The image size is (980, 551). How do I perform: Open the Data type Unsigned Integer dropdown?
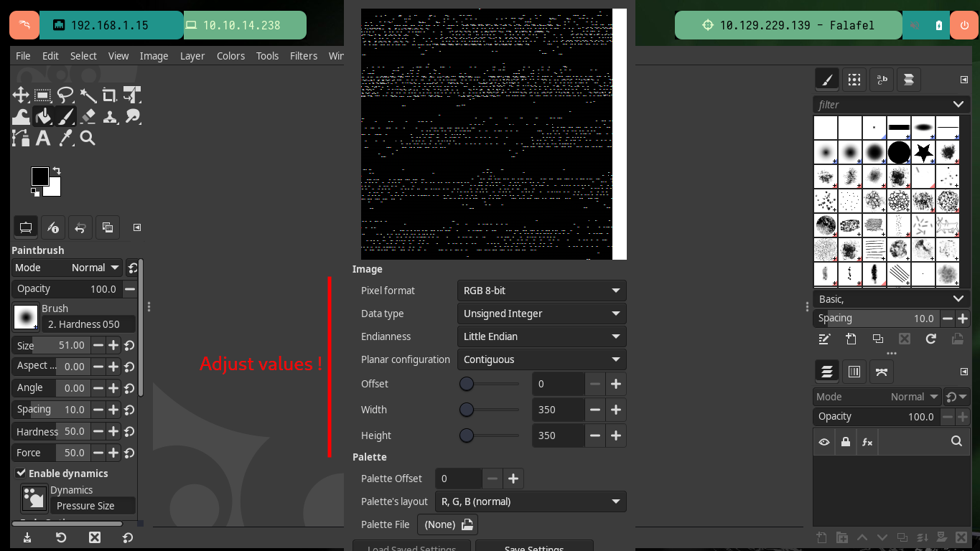point(541,314)
